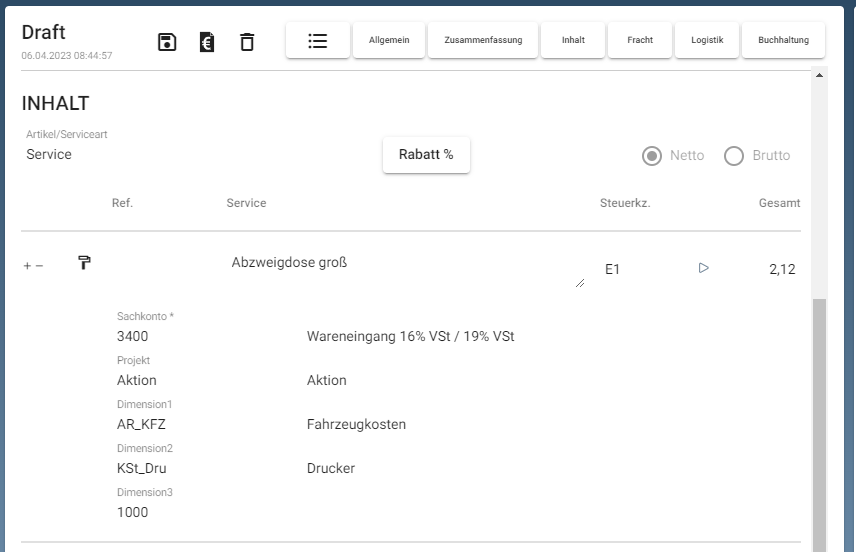Image resolution: width=856 pixels, height=552 pixels.
Task: Open the Buchhaltung section
Action: tap(783, 40)
